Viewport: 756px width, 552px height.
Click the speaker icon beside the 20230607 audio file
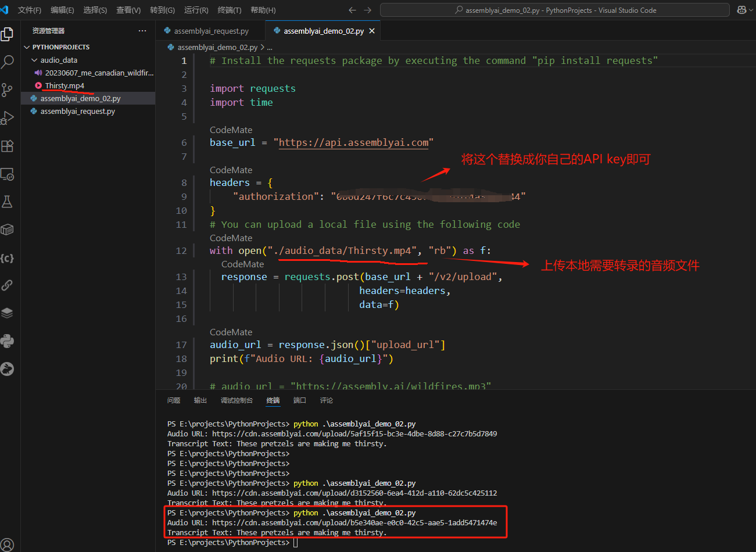pyautogui.click(x=38, y=73)
